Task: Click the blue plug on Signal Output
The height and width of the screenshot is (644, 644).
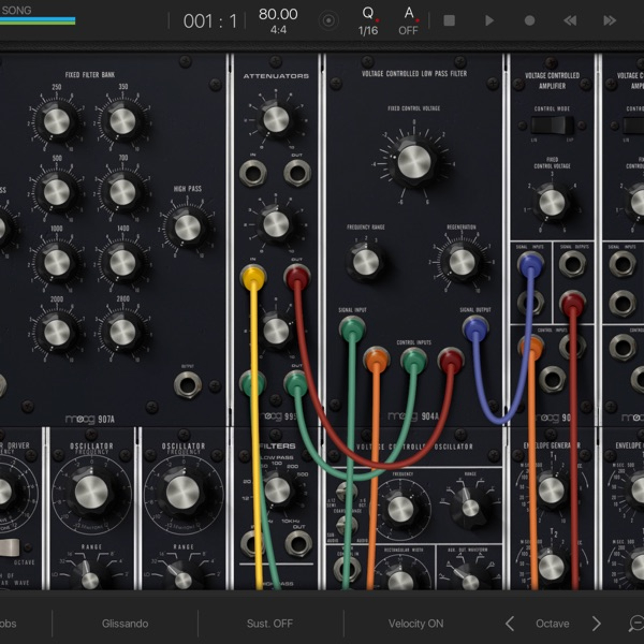Action: pyautogui.click(x=476, y=329)
